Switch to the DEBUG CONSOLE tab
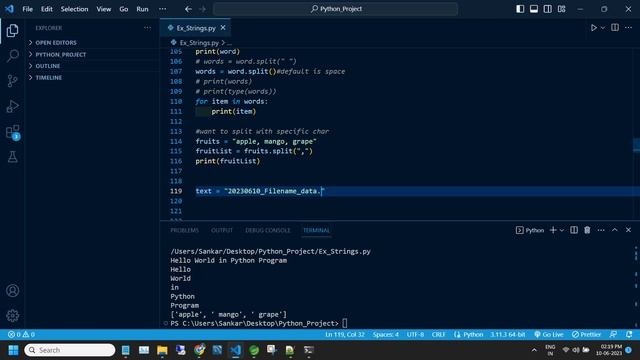640x360 pixels. (x=268, y=230)
